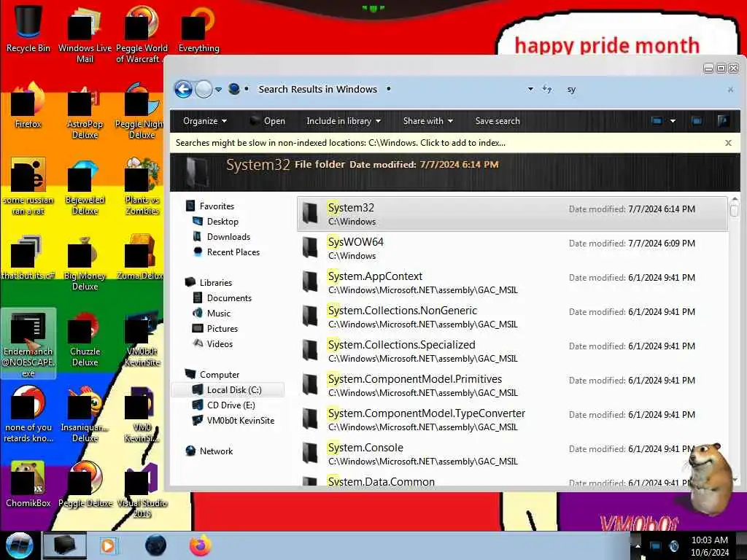
Task: Select the SysWOW64 folder result
Action: click(512, 249)
